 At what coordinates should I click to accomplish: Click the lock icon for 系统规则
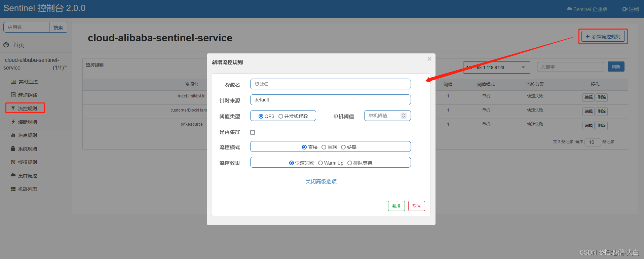click(x=13, y=148)
